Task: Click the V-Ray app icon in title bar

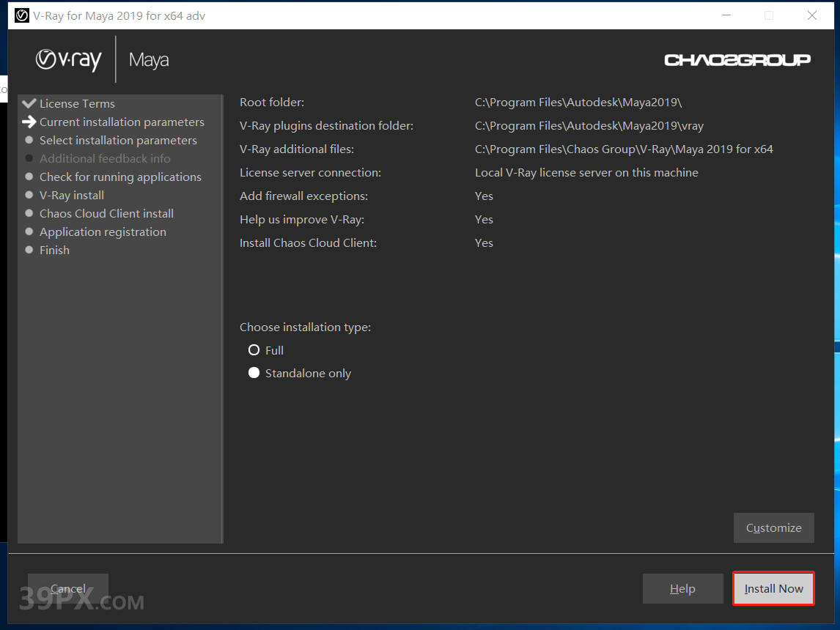Action: pyautogui.click(x=21, y=15)
